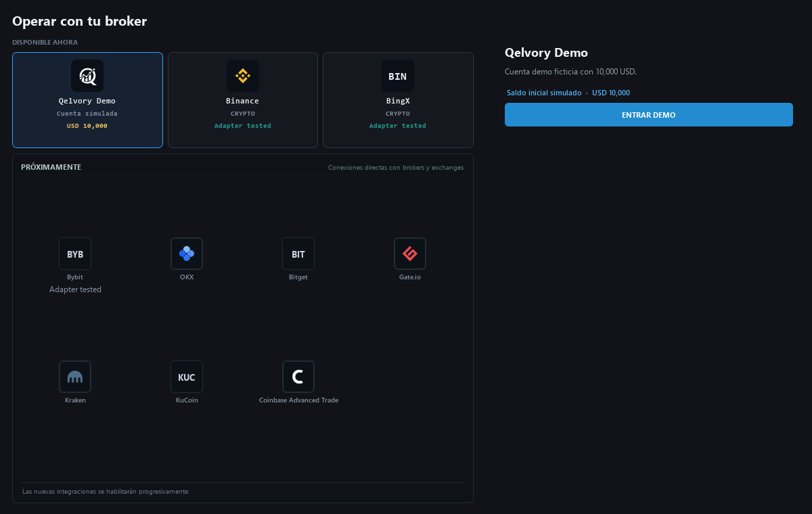
Task: Select the BingX card name
Action: tap(398, 101)
